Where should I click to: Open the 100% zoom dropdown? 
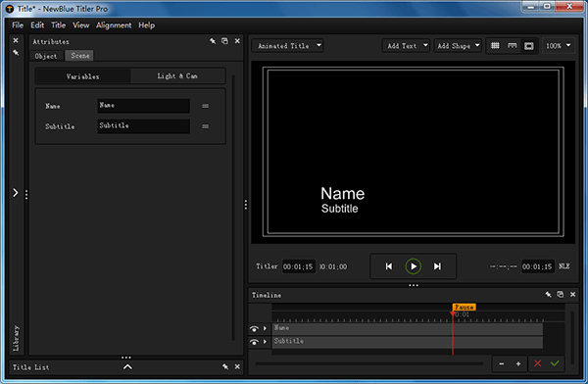point(558,46)
